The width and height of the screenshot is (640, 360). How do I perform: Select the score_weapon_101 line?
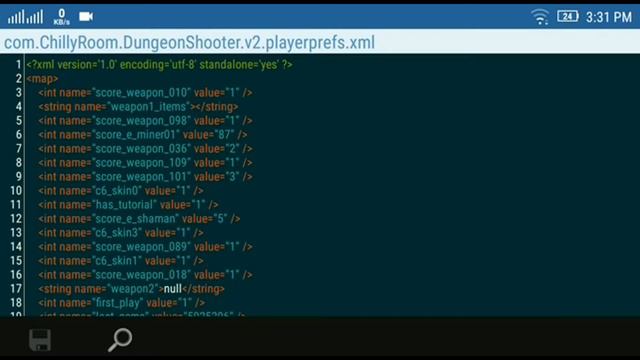pos(145,177)
